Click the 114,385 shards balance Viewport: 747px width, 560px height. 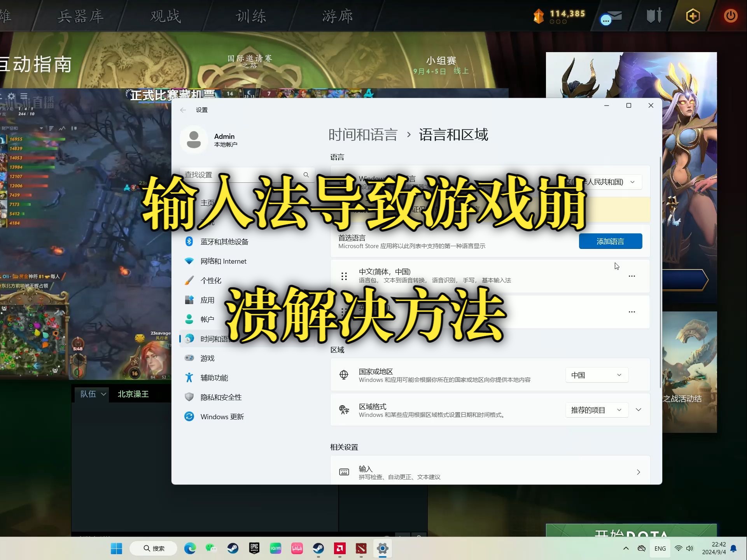(x=567, y=14)
